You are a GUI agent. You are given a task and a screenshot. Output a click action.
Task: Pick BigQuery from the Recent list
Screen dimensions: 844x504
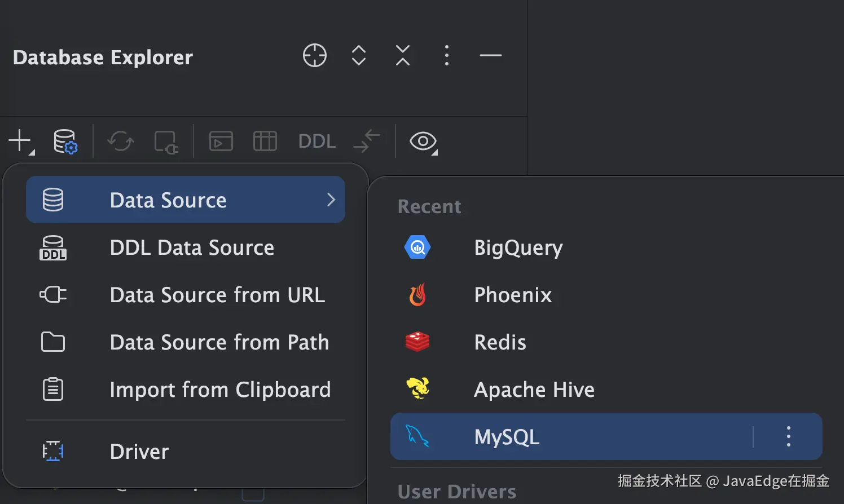(x=518, y=247)
